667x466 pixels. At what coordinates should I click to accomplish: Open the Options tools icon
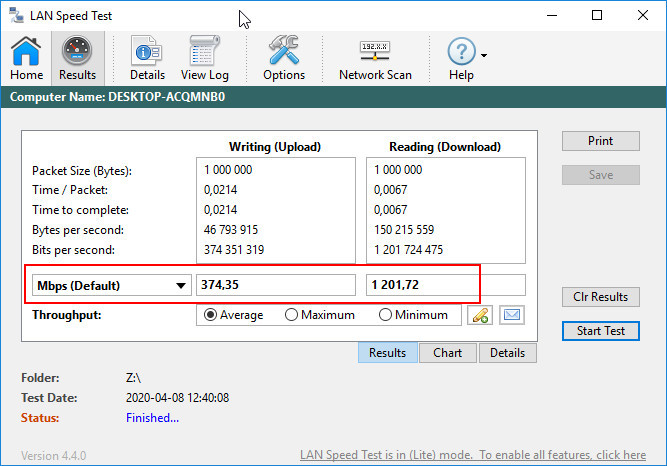(x=284, y=58)
